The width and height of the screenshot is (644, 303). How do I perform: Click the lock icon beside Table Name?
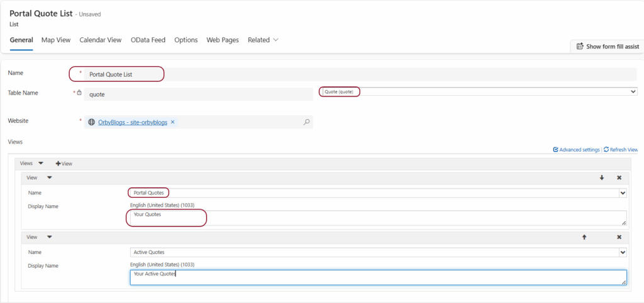(79, 93)
